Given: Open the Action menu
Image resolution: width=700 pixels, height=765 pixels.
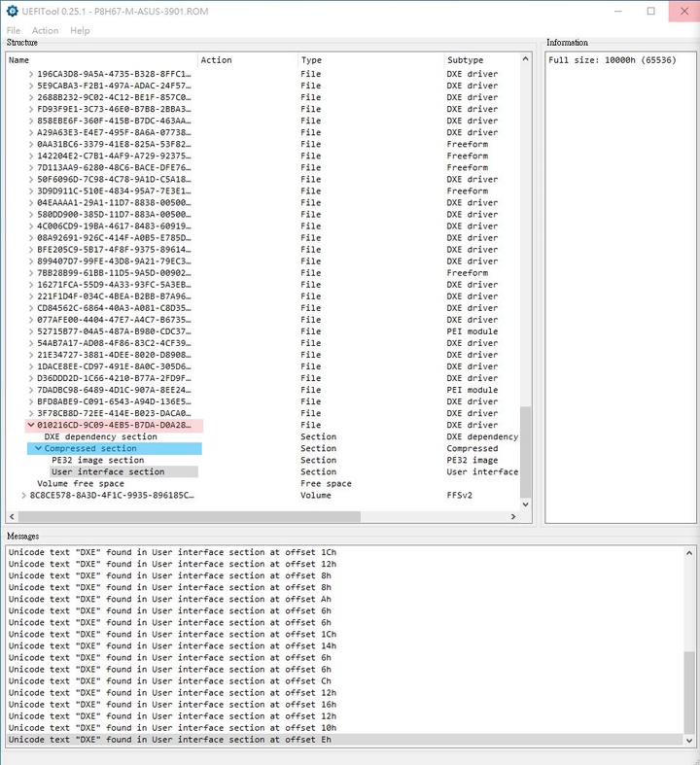Looking at the screenshot, I should pos(46,30).
